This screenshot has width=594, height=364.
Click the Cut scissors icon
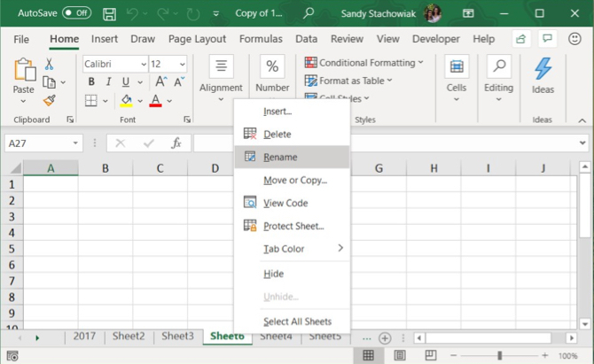49,64
